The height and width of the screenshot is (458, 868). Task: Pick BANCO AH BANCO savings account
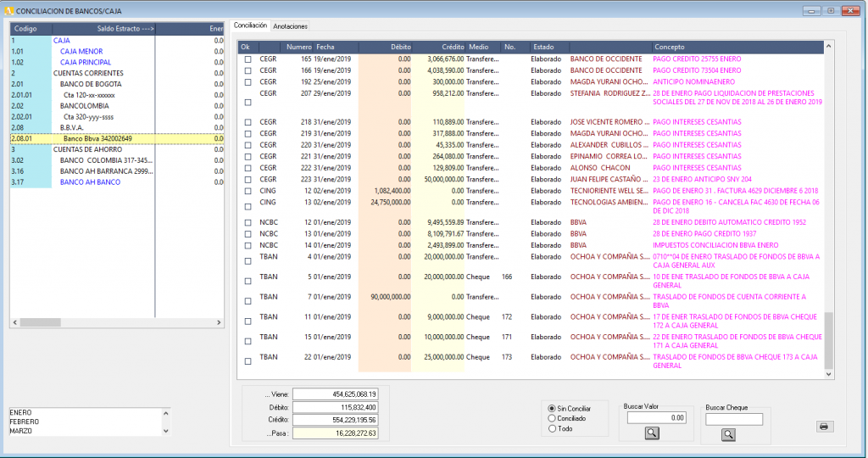point(90,182)
